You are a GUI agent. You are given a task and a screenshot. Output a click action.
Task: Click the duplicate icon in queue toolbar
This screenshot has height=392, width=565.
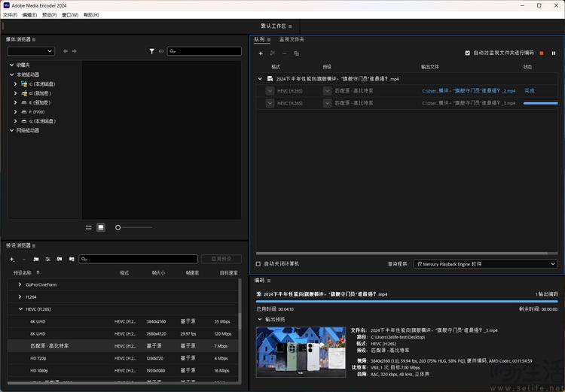(296, 53)
